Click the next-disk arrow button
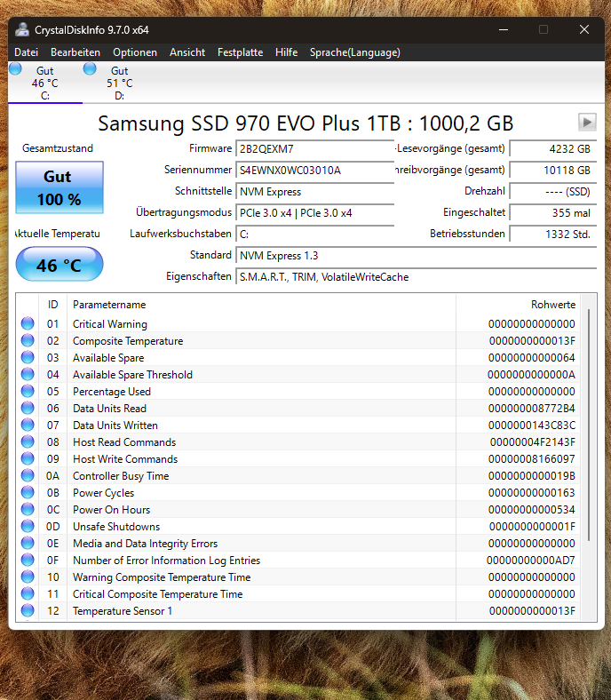This screenshot has width=611, height=700. (587, 122)
